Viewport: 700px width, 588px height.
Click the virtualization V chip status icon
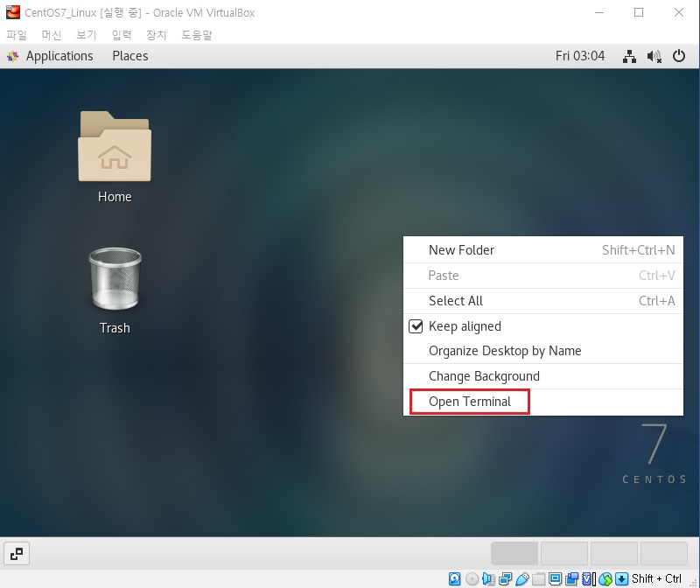[589, 579]
